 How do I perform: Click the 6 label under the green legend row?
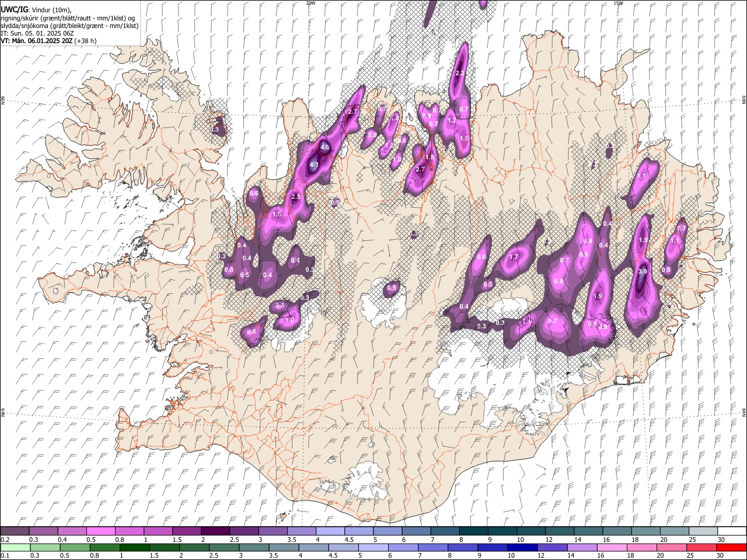(x=390, y=556)
